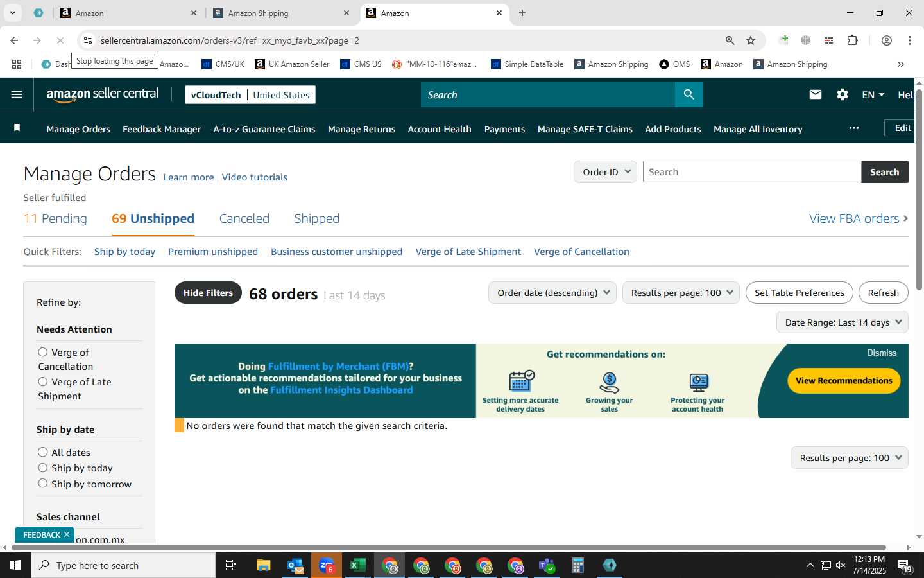Switch to the 11 Pending tab
924x578 pixels.
(55, 218)
